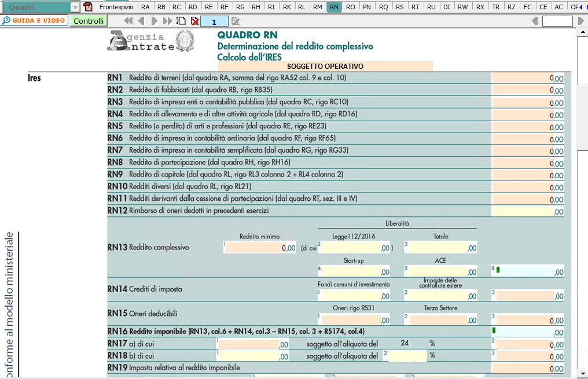The image size is (588, 379).
Task: Go to the next module page
Action: point(154,21)
